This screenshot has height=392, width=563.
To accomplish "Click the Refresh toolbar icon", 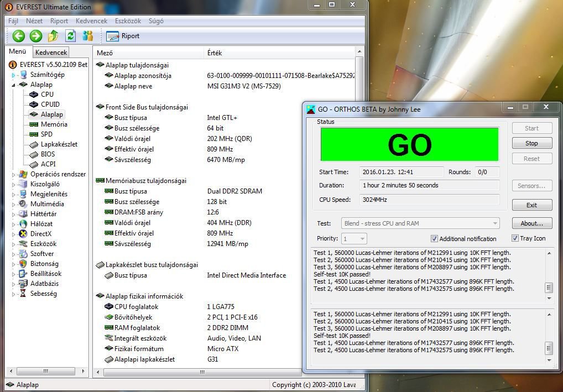I will (x=70, y=36).
